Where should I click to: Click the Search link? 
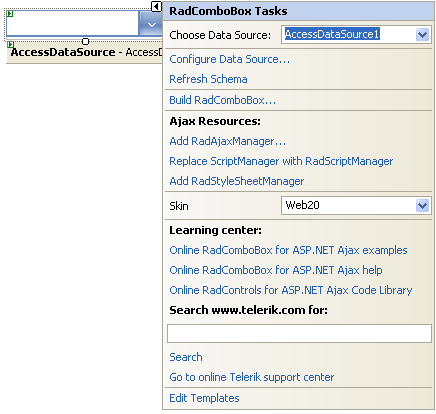point(186,357)
